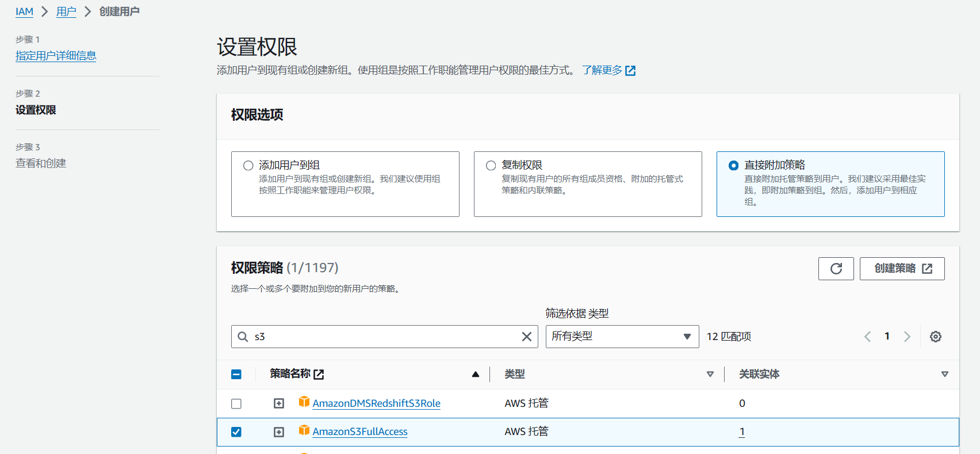Viewport: 980px width, 454px height.
Task: Select the 添加用户到组 option
Action: [x=248, y=166]
